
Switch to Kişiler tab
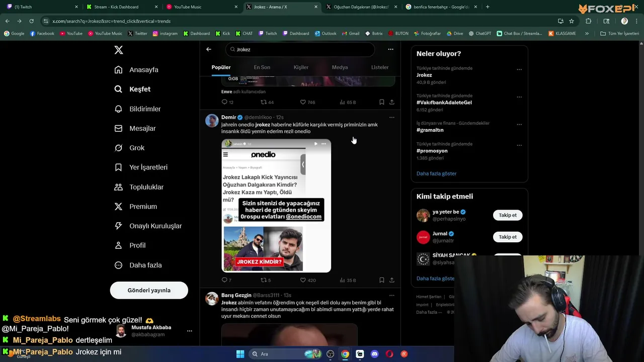click(x=301, y=67)
